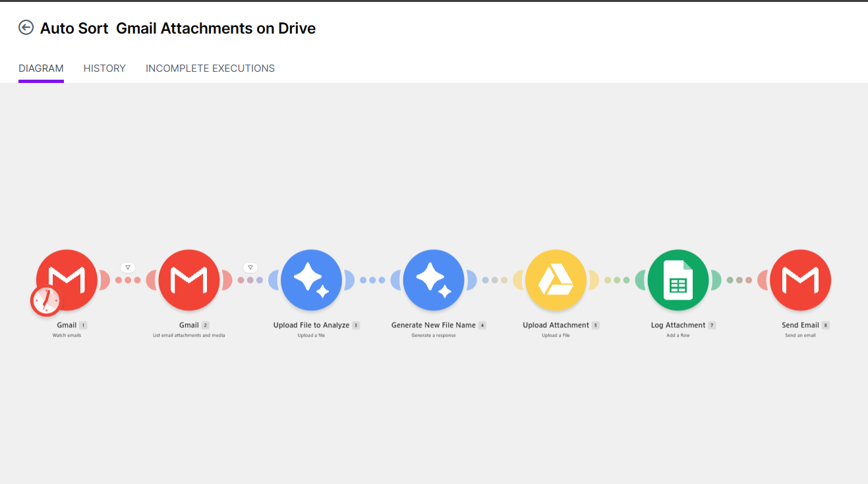Click the connector dots before Send Email module
Screen dimensions: 868x484
click(739, 280)
